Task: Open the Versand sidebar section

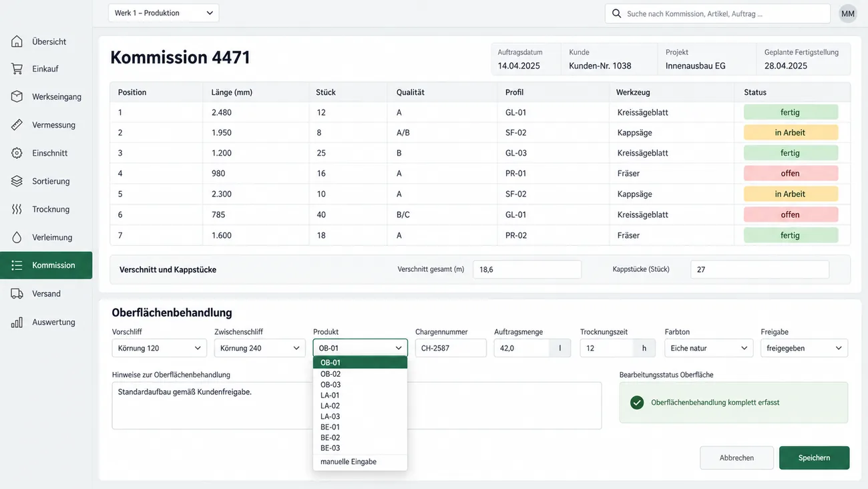Action: [46, 293]
